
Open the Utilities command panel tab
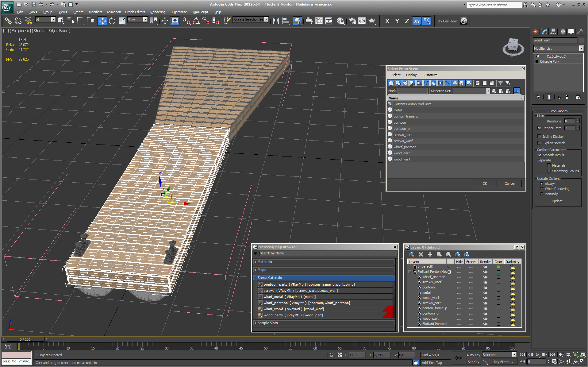click(x=580, y=31)
